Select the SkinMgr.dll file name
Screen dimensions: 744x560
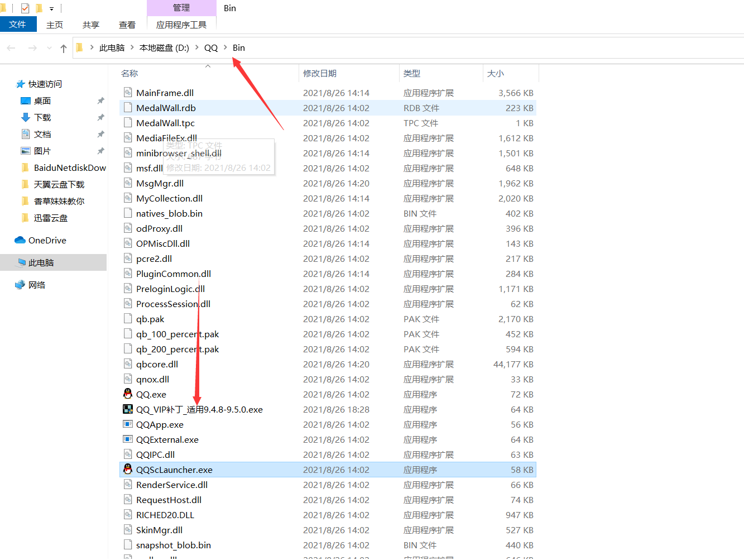[x=159, y=530]
